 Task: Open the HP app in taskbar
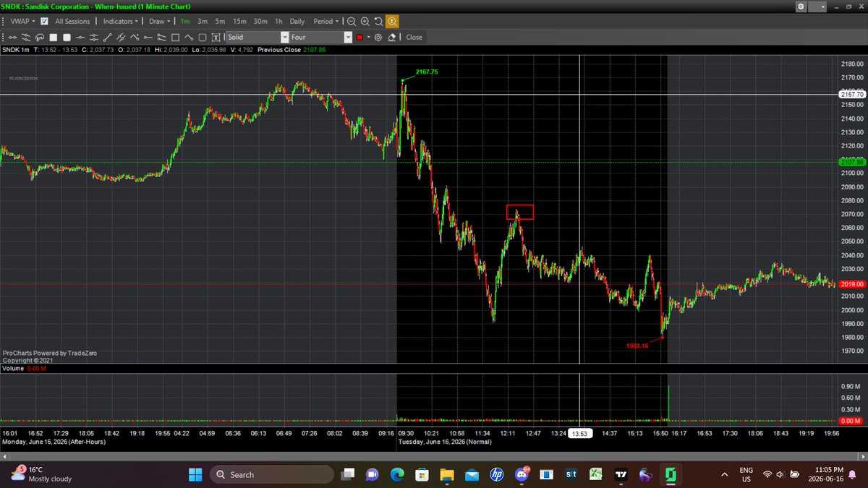click(x=496, y=474)
